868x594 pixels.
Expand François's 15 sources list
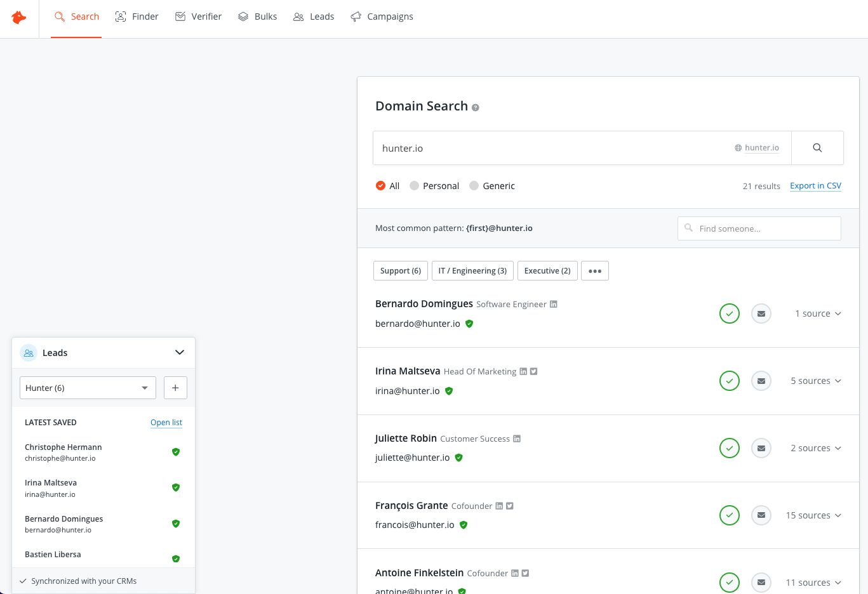(x=813, y=515)
